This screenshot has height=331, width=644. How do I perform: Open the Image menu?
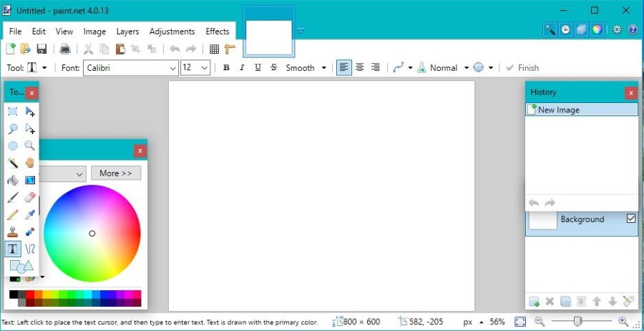coord(94,32)
